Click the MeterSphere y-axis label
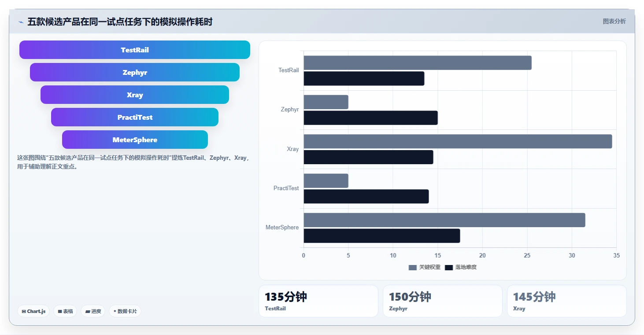Viewport: 644px width, 335px height. click(x=282, y=227)
